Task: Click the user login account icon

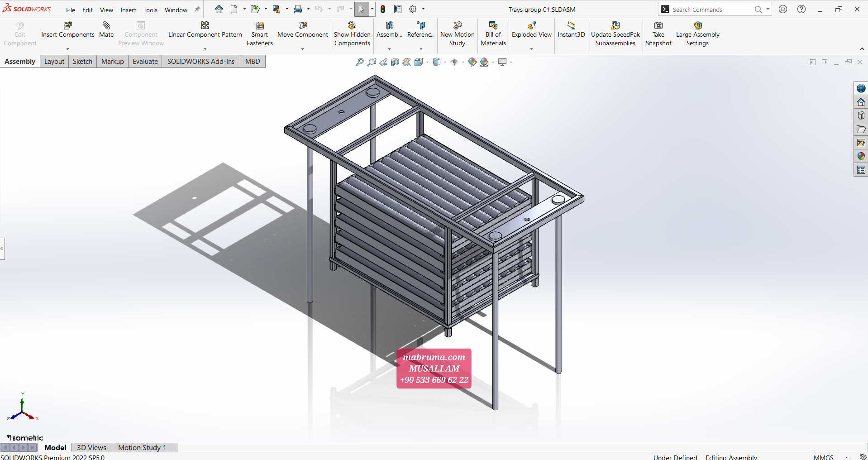Action: tap(783, 9)
